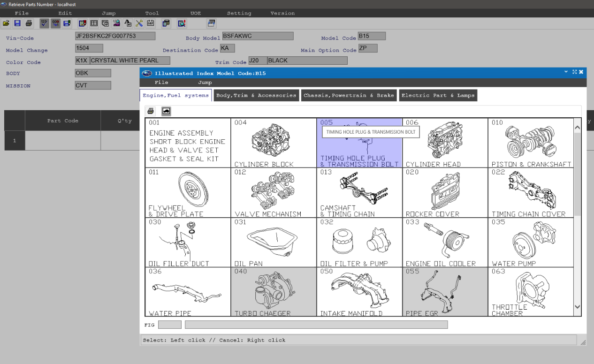Select figure 032 Oil Filter & Pump
Screen dimensions: 594x364
point(359,242)
